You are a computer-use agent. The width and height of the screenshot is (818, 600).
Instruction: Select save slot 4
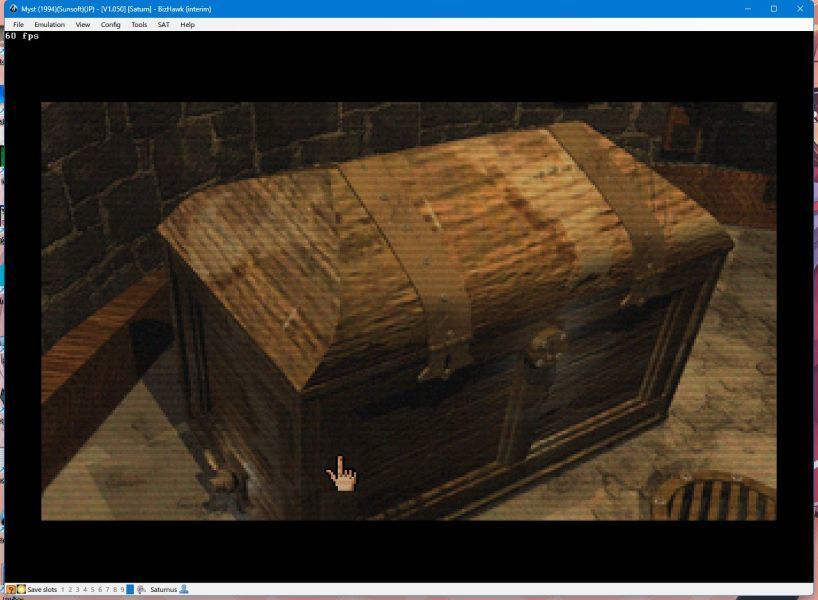pos(85,590)
